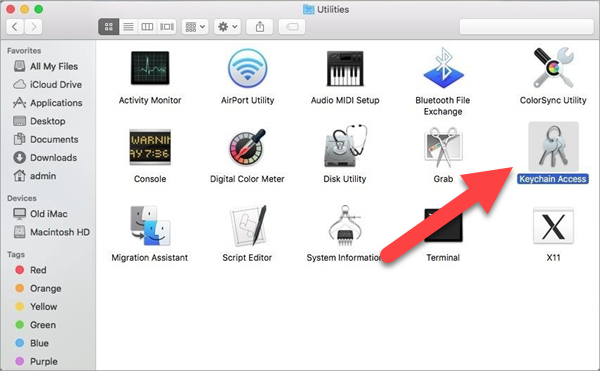
Task: Click the 'Migration Assistant' label text
Action: [x=150, y=258]
